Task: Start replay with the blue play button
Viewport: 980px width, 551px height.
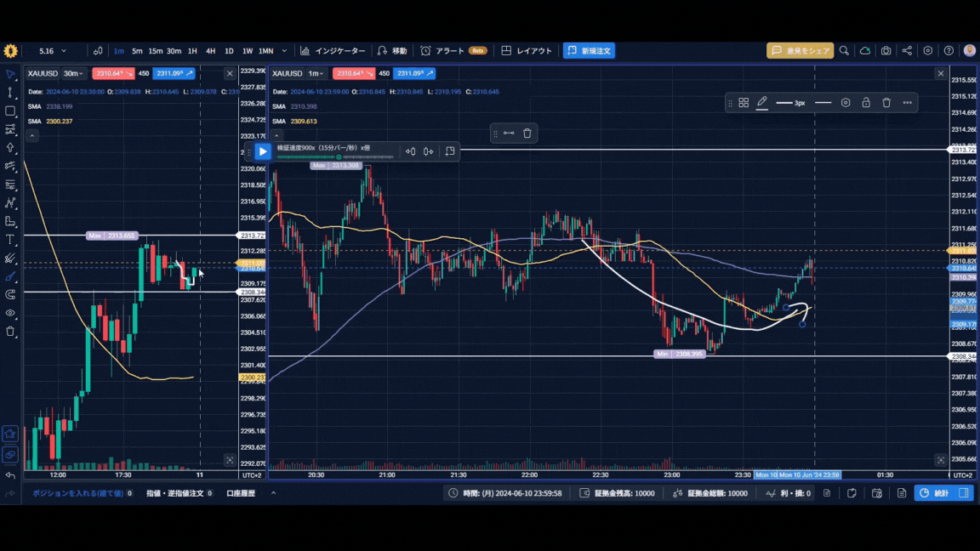Action: pyautogui.click(x=263, y=151)
